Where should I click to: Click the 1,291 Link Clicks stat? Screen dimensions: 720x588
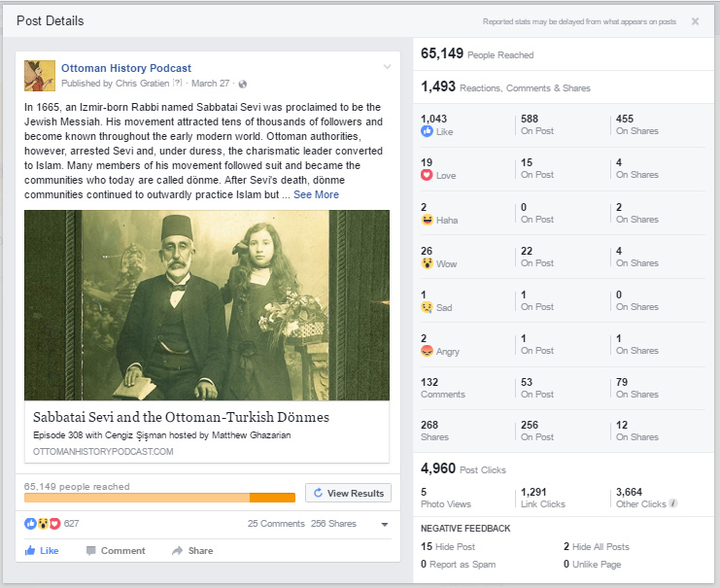point(543,498)
